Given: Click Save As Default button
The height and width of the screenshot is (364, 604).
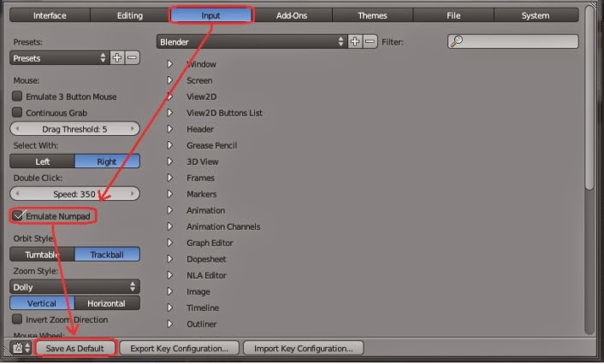Looking at the screenshot, I should point(75,349).
